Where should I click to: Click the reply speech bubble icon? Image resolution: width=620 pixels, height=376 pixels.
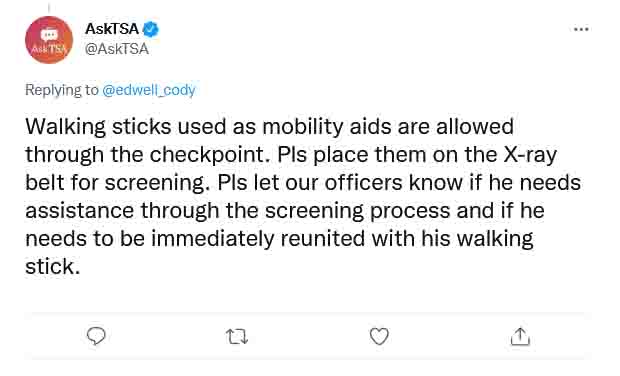(x=96, y=336)
